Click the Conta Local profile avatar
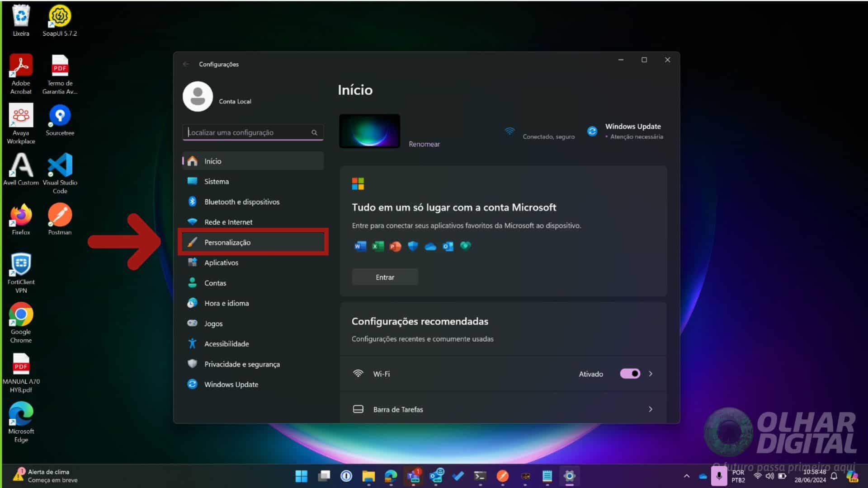Screen dimensions: 868x488 coord(198,96)
